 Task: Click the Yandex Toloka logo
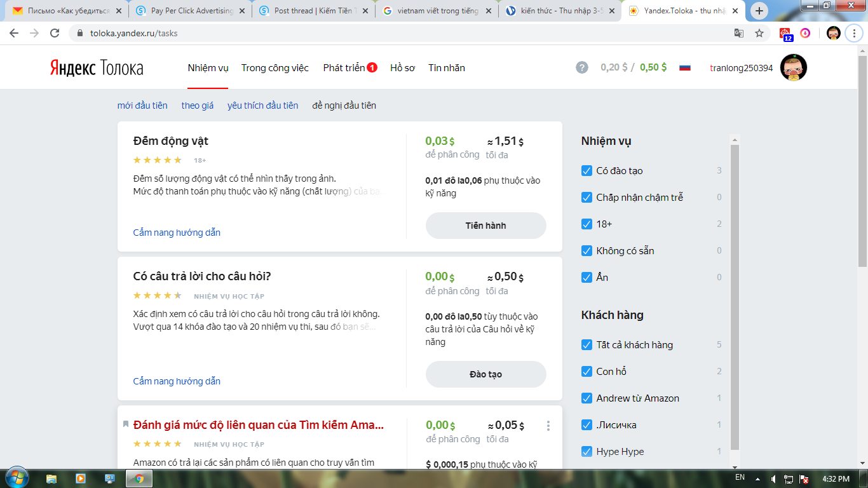pyautogui.click(x=97, y=68)
